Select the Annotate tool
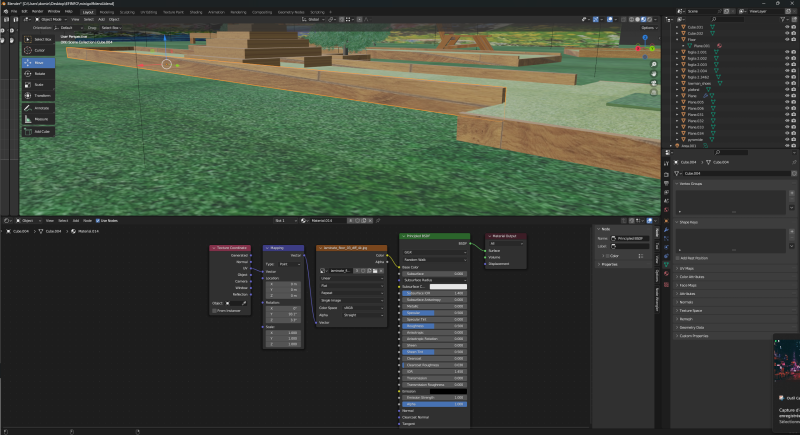The height and width of the screenshot is (435, 800). pyautogui.click(x=38, y=108)
